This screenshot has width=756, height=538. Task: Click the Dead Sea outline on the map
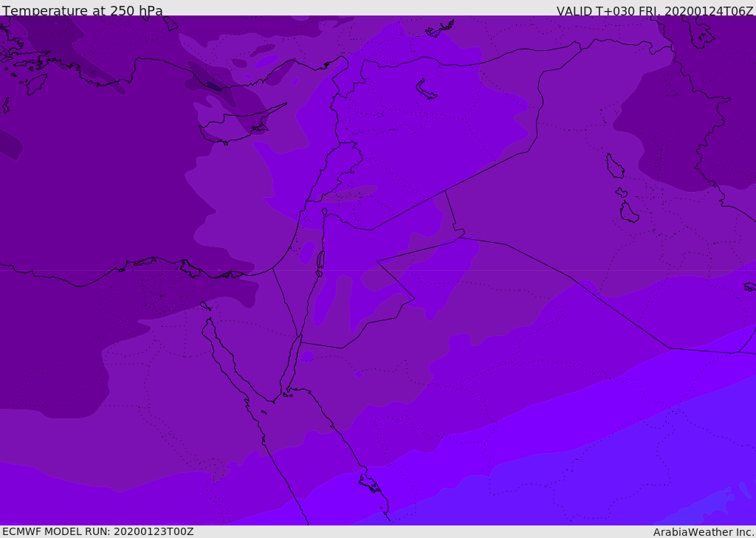pyautogui.click(x=320, y=262)
